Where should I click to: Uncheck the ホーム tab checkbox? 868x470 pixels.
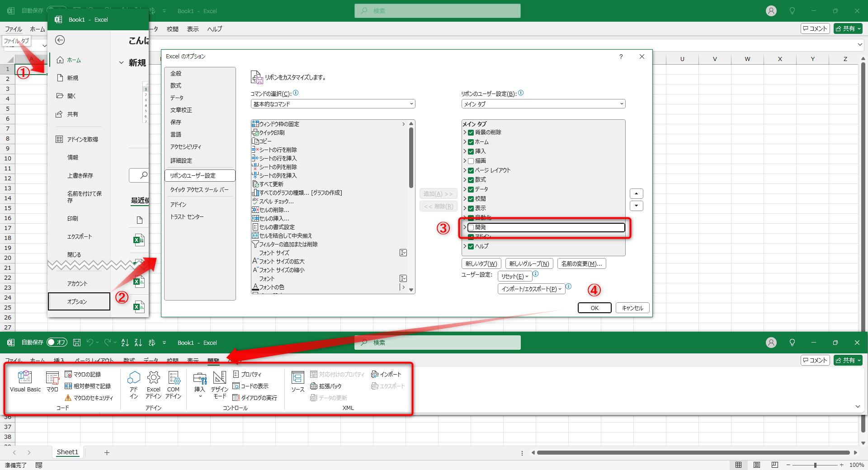(x=471, y=142)
